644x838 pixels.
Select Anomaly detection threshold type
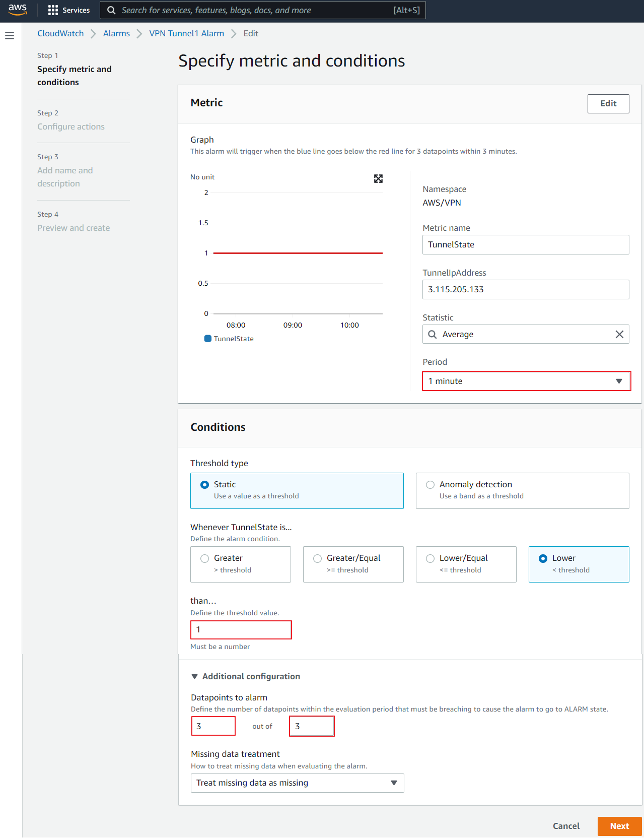(x=431, y=485)
